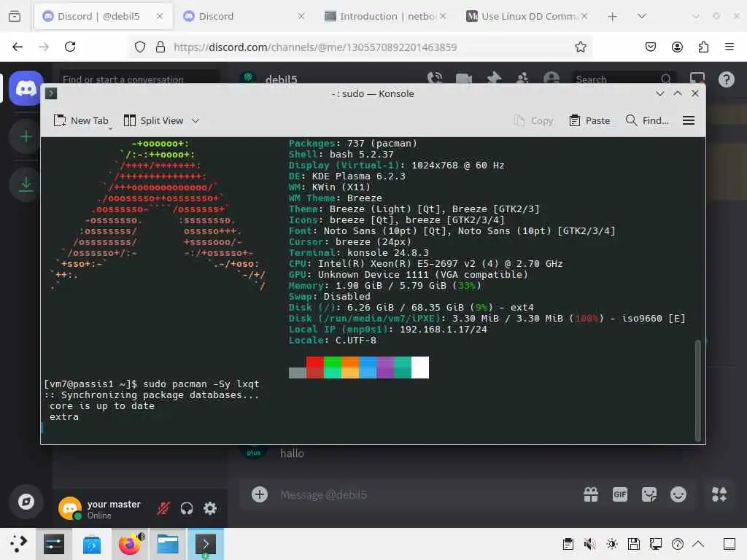Open Firefox application menu
747x560 pixels.
729,47
